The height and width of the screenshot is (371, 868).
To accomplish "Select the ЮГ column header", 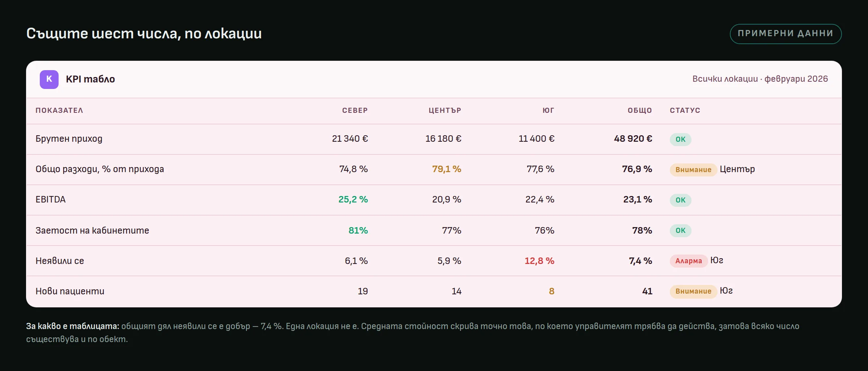I will [x=548, y=110].
